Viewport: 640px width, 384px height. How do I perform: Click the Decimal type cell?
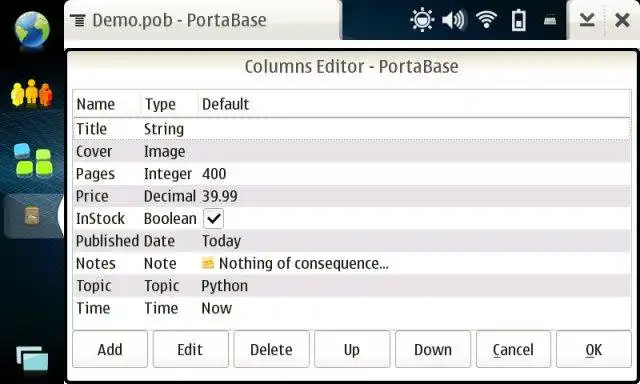click(170, 196)
